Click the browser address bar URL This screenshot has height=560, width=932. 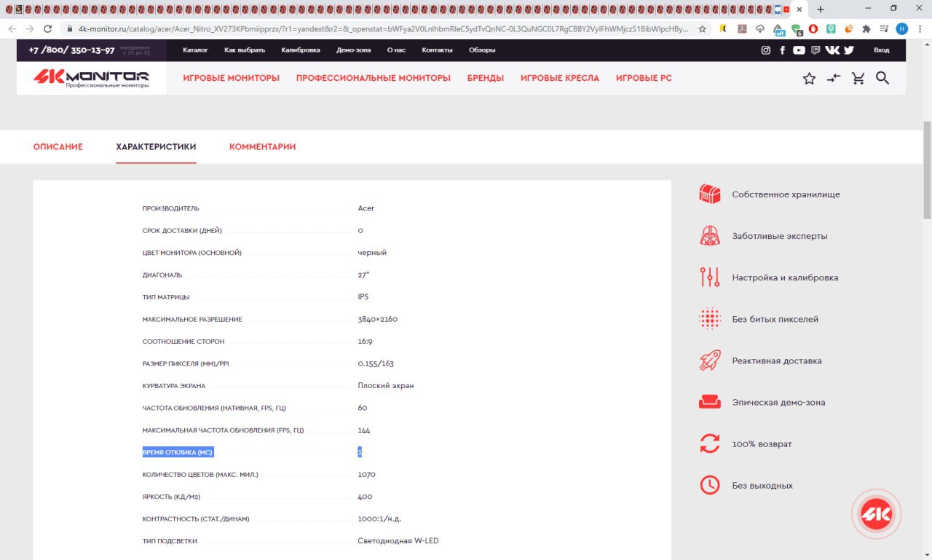point(382,29)
